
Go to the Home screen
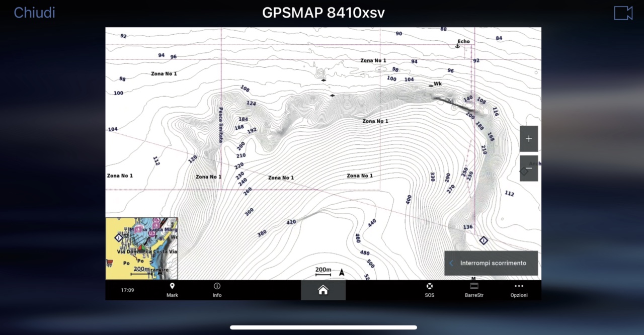tap(323, 290)
